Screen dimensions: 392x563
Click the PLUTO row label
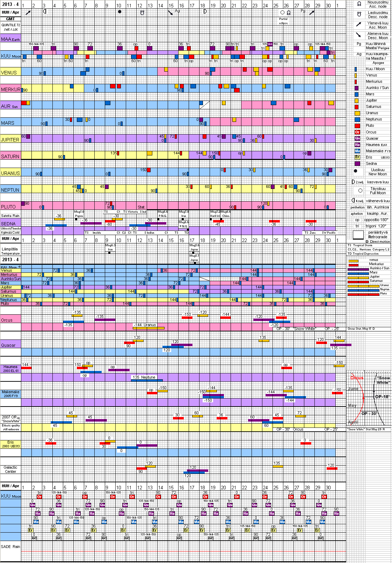[8, 207]
